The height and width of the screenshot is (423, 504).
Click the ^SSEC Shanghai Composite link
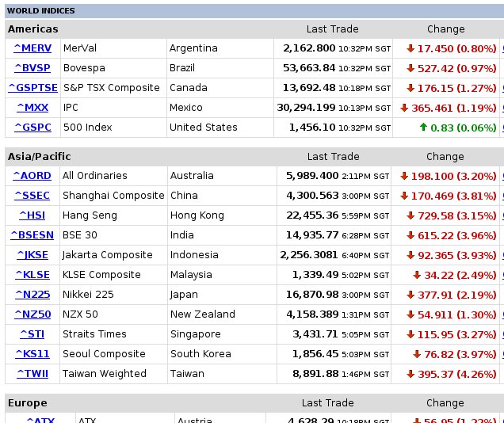pyautogui.click(x=32, y=196)
